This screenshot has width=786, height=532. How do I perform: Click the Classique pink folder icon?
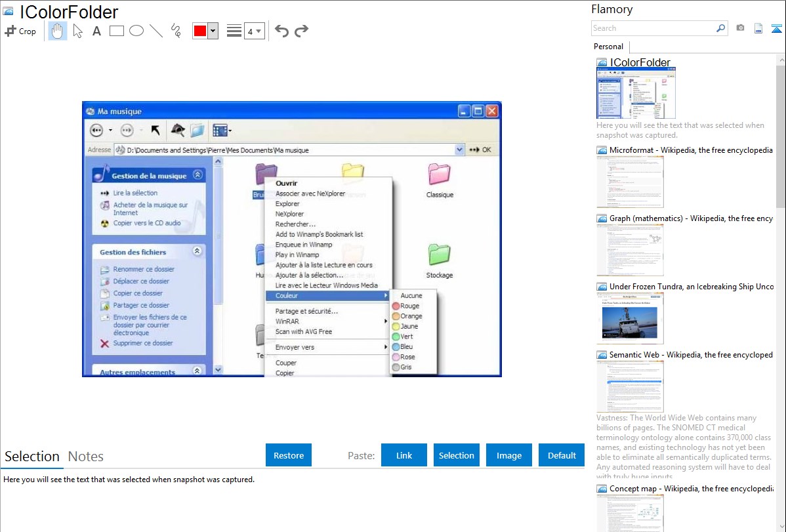(x=439, y=175)
